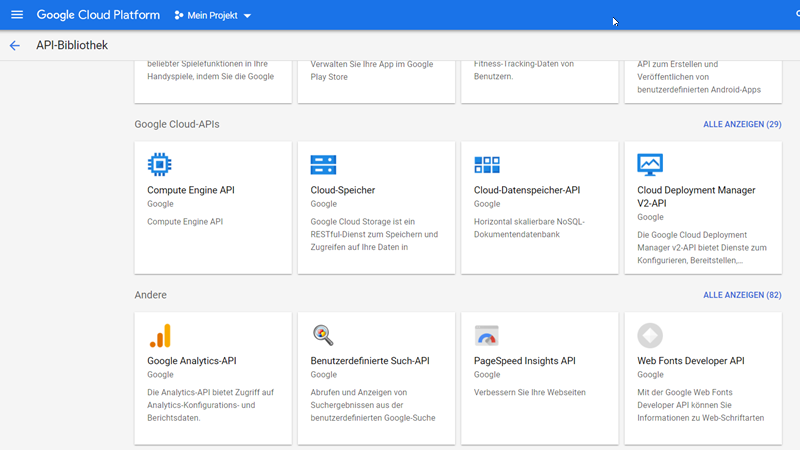Click the Google Analytics bar chart icon
The width and height of the screenshot is (800, 450).
coord(159,335)
